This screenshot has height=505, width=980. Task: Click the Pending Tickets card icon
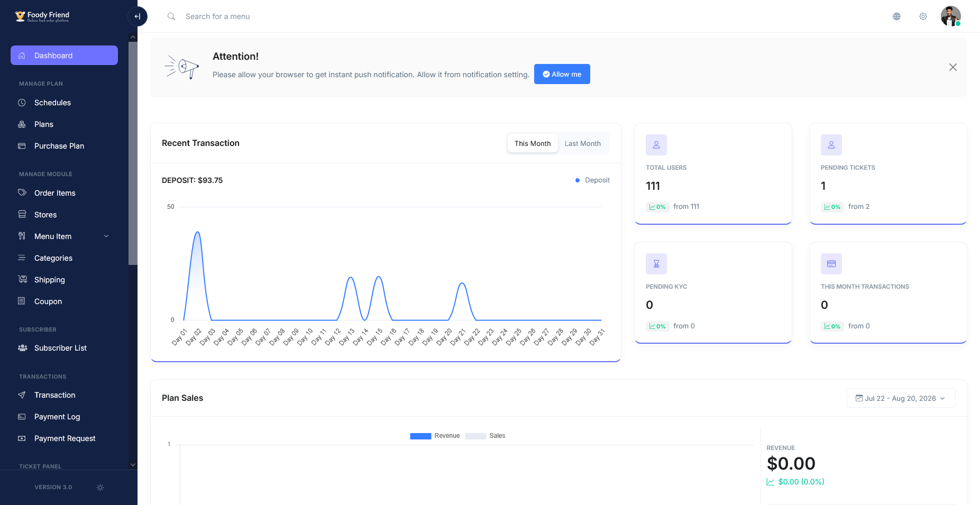click(831, 145)
